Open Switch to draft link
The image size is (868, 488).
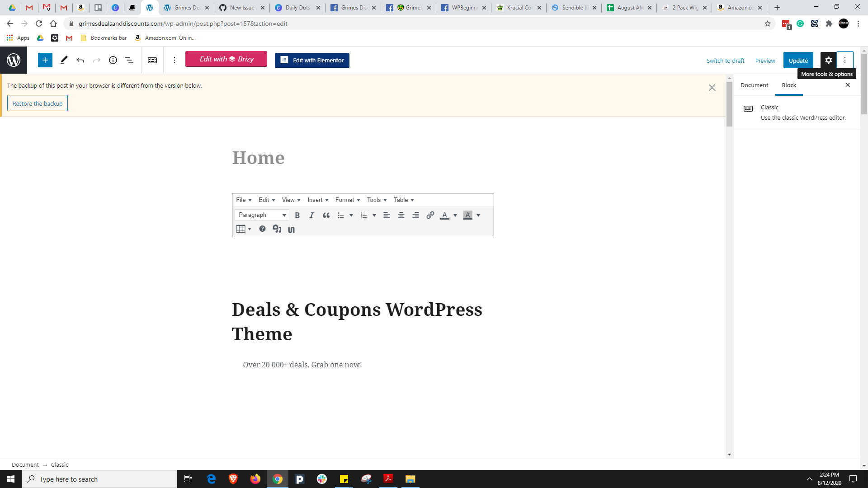point(725,60)
